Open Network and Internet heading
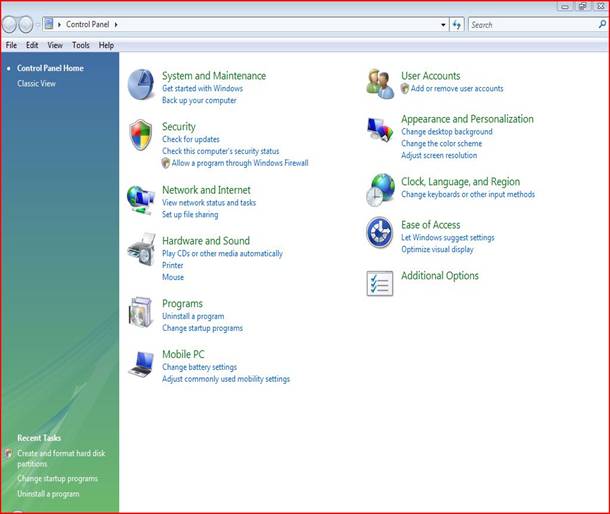Image resolution: width=610 pixels, height=514 pixels. pos(206,190)
